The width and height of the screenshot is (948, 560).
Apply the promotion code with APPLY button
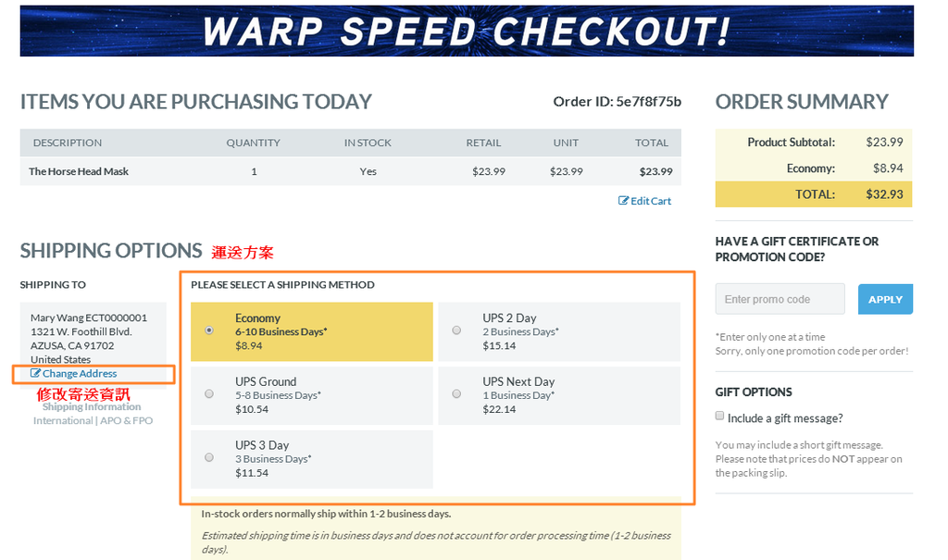885,299
